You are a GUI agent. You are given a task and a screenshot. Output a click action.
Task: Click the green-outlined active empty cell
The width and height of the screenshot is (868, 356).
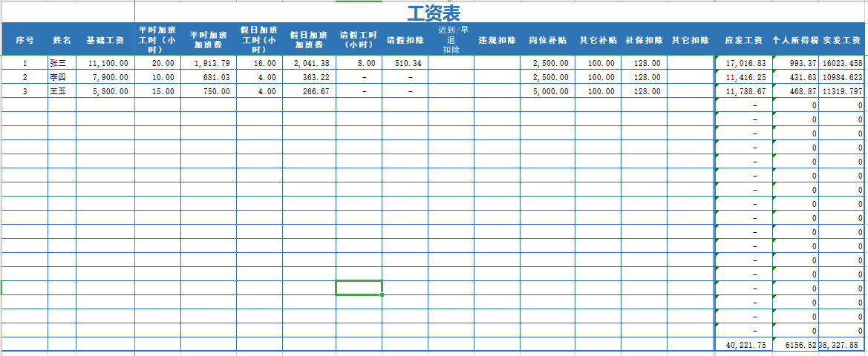tap(359, 288)
